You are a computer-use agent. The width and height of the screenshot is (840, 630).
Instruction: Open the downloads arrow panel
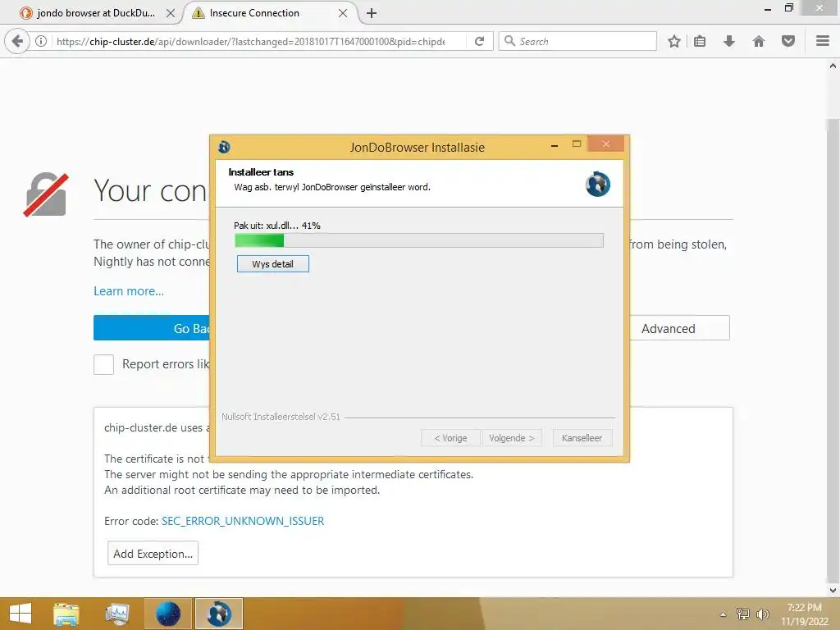[x=728, y=41]
